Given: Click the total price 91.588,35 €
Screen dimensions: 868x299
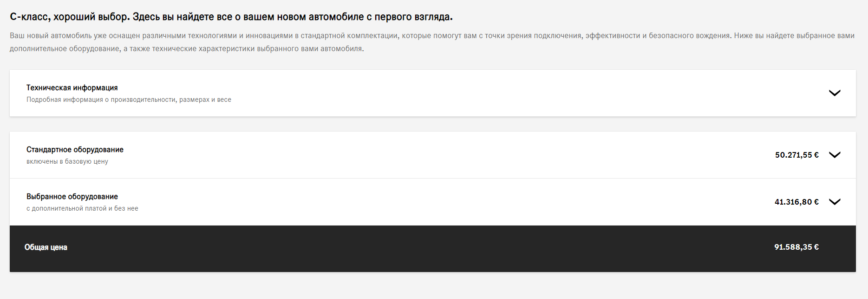Looking at the screenshot, I should coord(796,248).
